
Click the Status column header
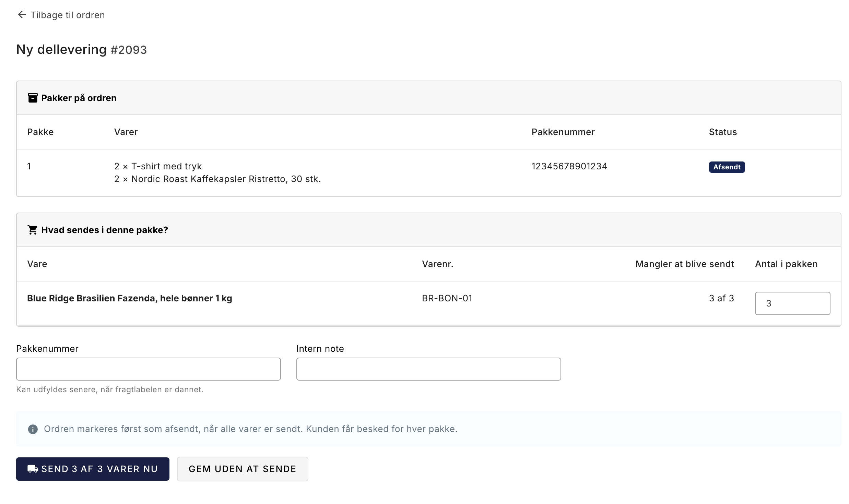click(723, 132)
